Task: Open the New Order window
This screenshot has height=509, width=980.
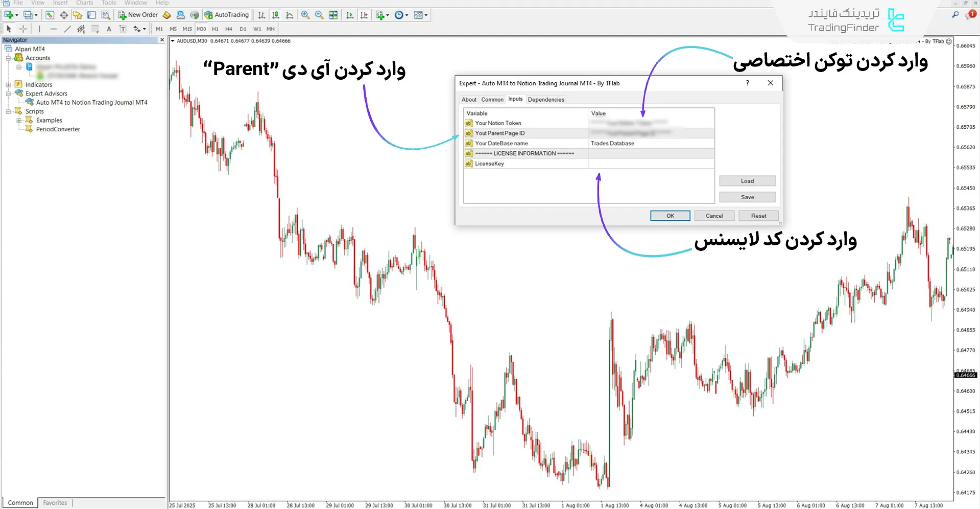Action: coord(138,15)
